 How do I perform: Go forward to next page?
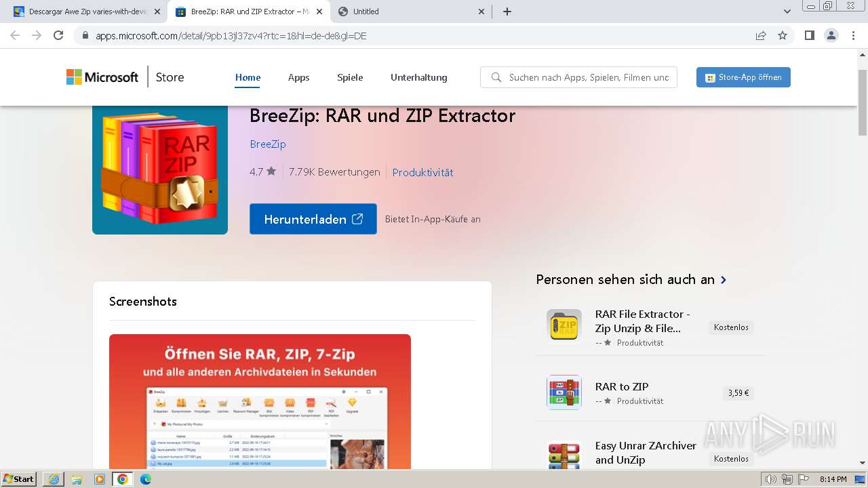tap(37, 35)
